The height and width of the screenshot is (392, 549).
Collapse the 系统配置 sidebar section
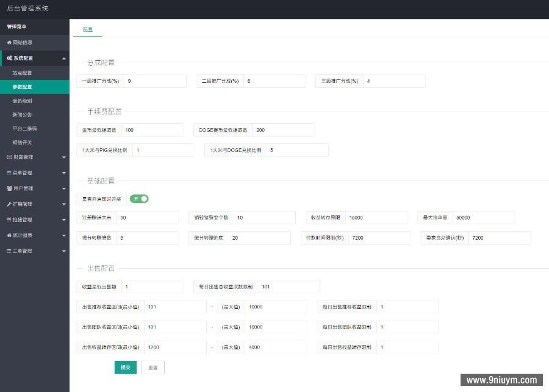[65, 59]
